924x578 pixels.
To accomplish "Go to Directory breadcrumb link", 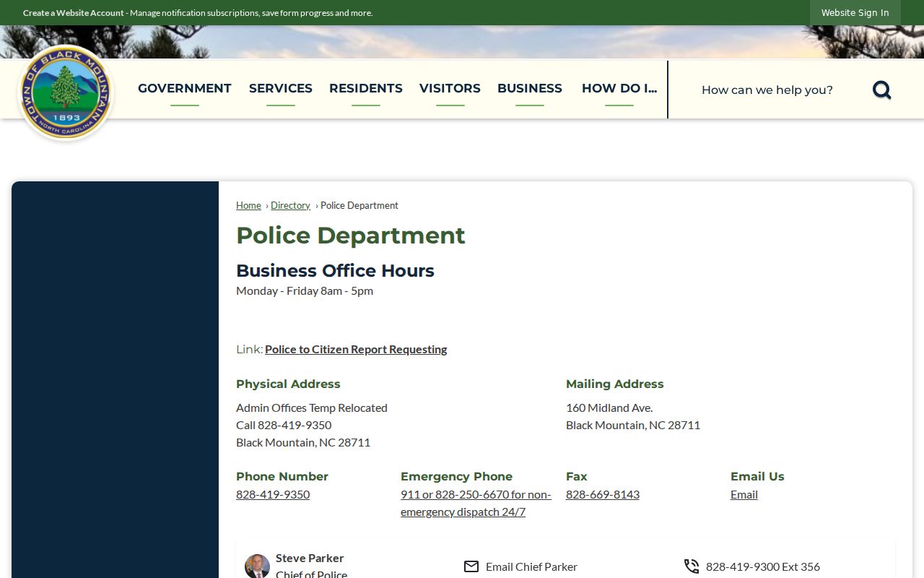I will [x=290, y=206].
